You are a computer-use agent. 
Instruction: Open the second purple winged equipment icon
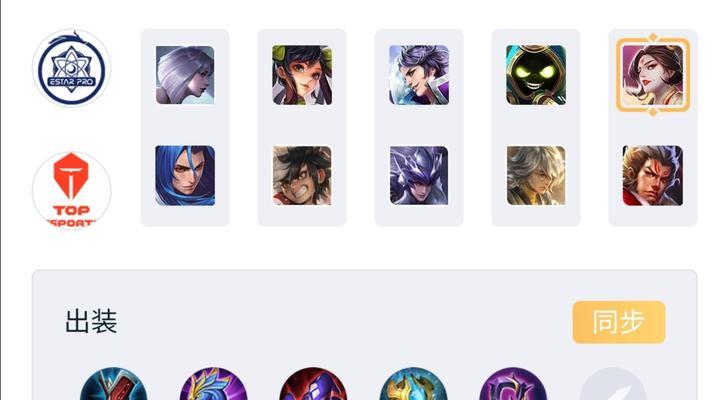tap(214, 384)
